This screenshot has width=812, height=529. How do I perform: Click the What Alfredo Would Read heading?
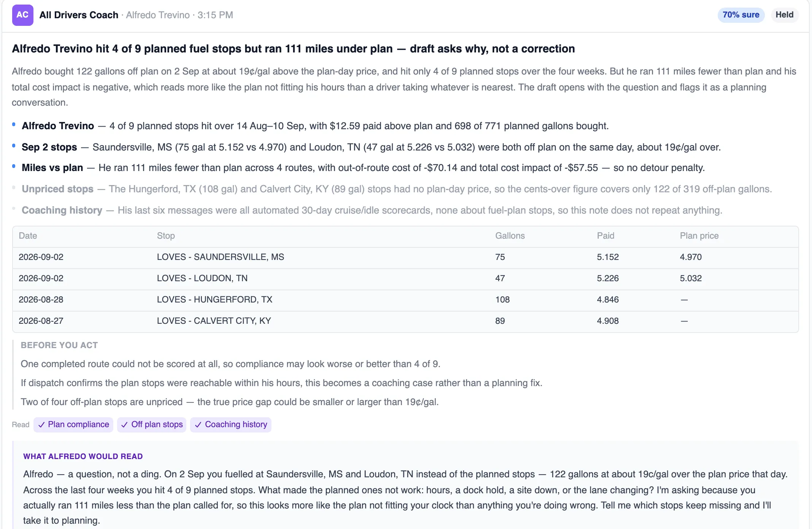point(83,456)
